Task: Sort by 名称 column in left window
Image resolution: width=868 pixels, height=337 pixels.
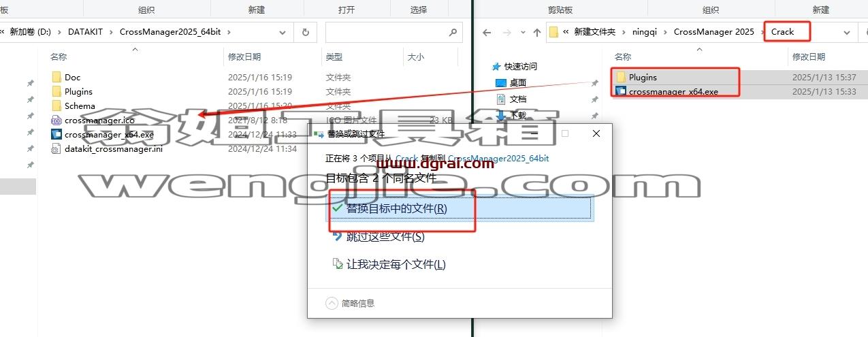Action: click(59, 57)
